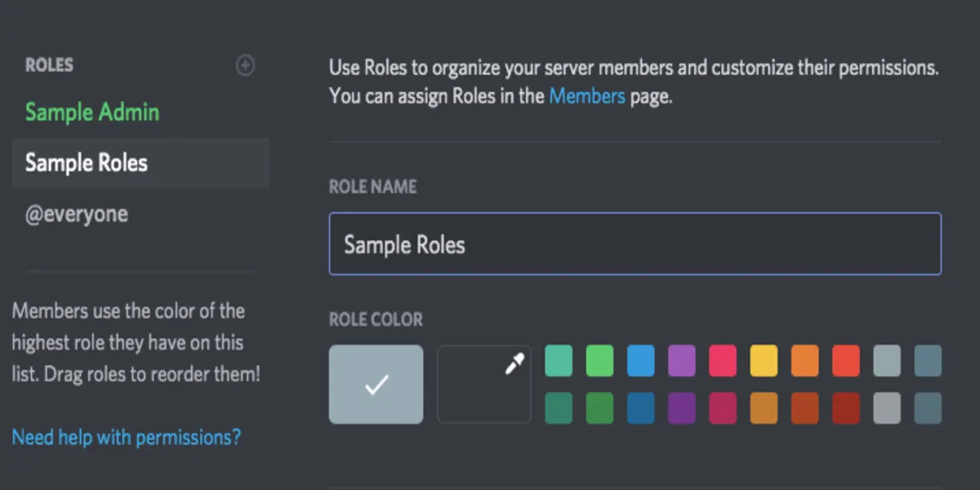
Task: Pick the medium gray swatch, bottom row
Action: click(x=887, y=408)
